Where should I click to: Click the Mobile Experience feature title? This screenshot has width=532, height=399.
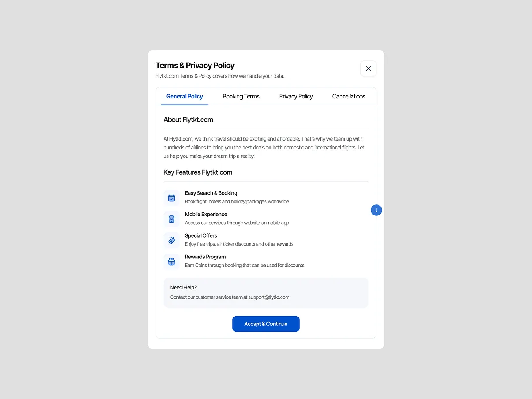(206, 214)
